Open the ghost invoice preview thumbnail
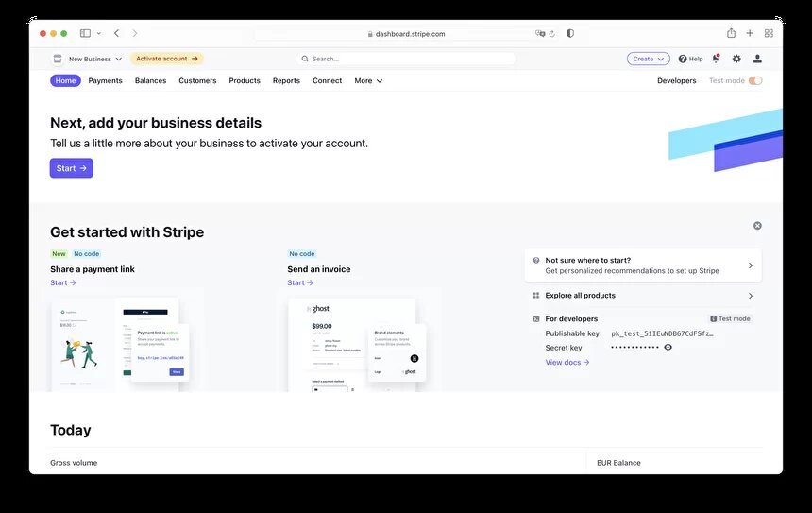The width and height of the screenshot is (812, 513). coord(357,344)
